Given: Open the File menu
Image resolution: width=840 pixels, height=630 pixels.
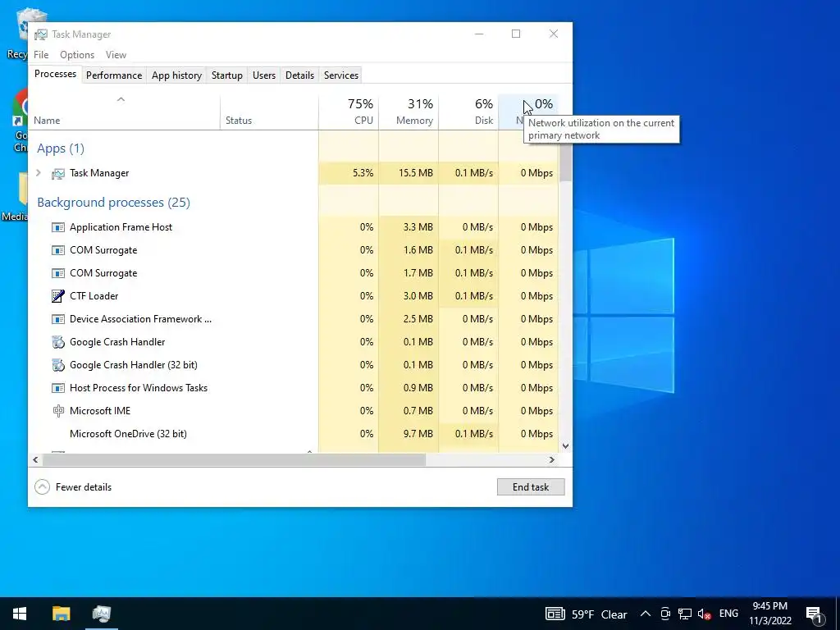Looking at the screenshot, I should point(41,55).
